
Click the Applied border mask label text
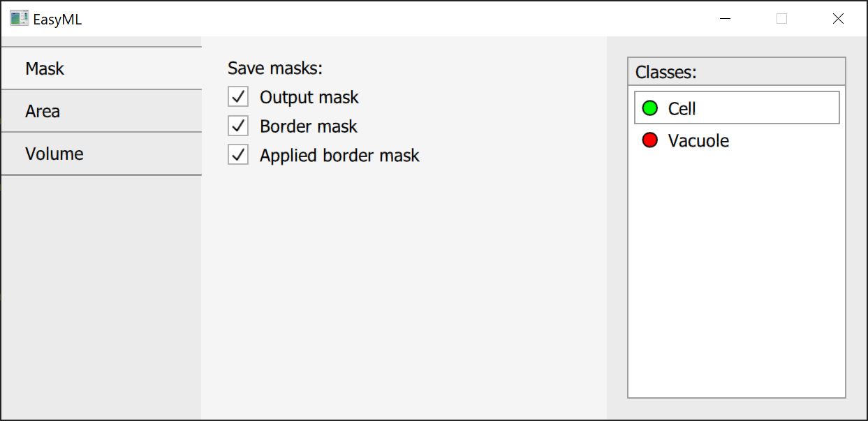coord(339,156)
